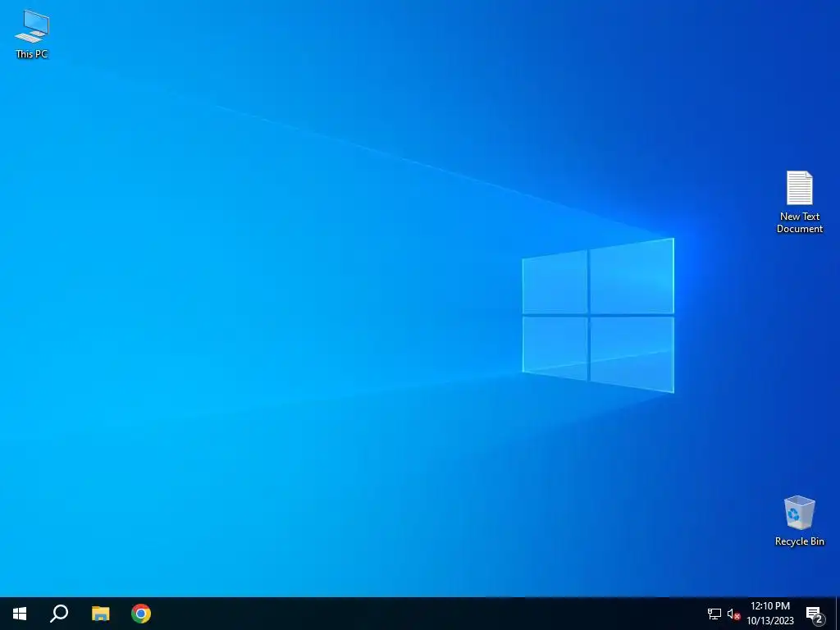Open the network status tray icon
Viewport: 840px width, 630px height.
pos(714,614)
